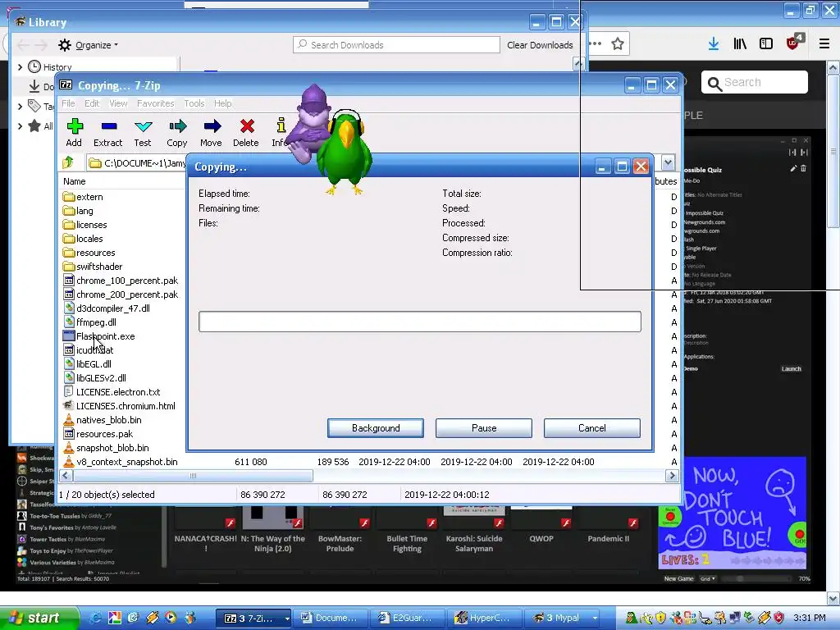Select Flashpoint.exe in the file list
The image size is (840, 630).
tap(99, 336)
